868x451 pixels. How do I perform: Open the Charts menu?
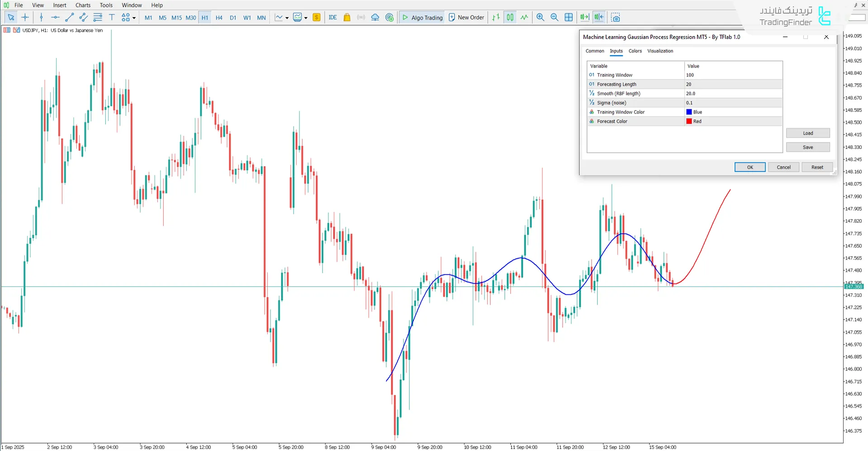[83, 5]
